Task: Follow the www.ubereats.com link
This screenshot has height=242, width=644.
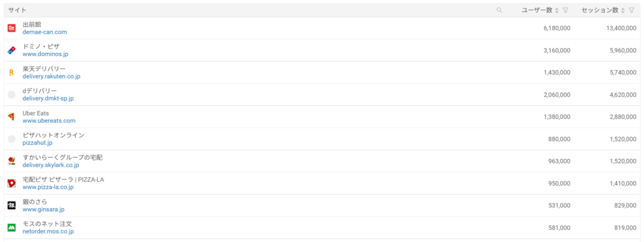Action: [49, 121]
